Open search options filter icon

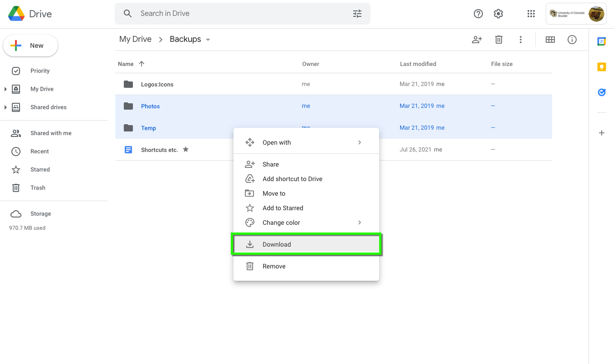[357, 14]
